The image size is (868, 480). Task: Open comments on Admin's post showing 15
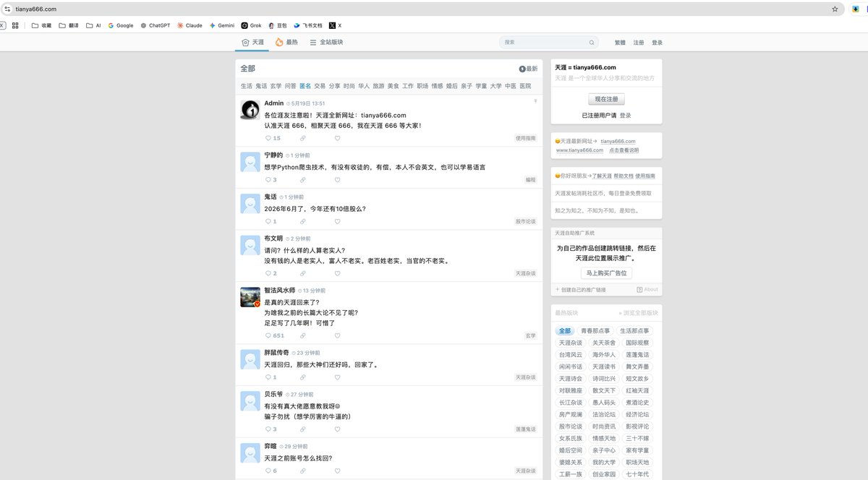[x=273, y=138]
